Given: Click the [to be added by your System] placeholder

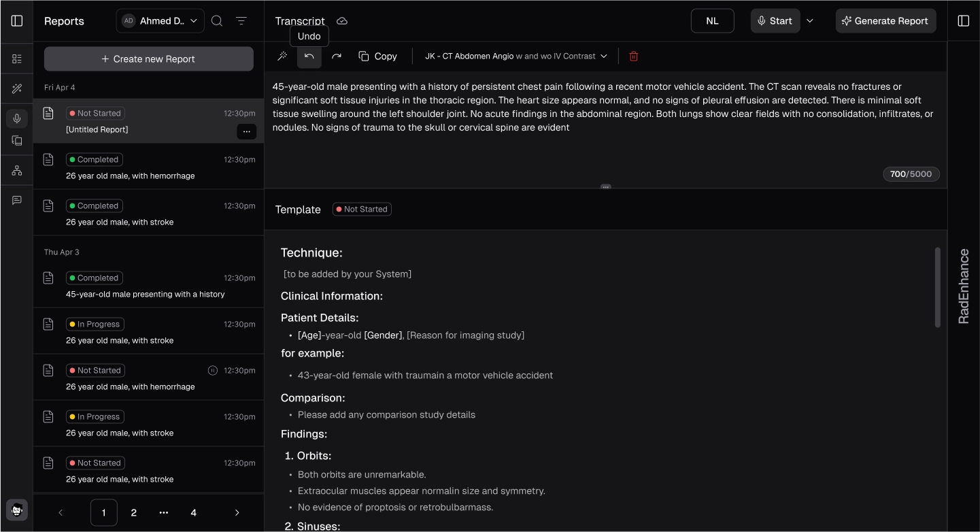Looking at the screenshot, I should click(x=348, y=274).
